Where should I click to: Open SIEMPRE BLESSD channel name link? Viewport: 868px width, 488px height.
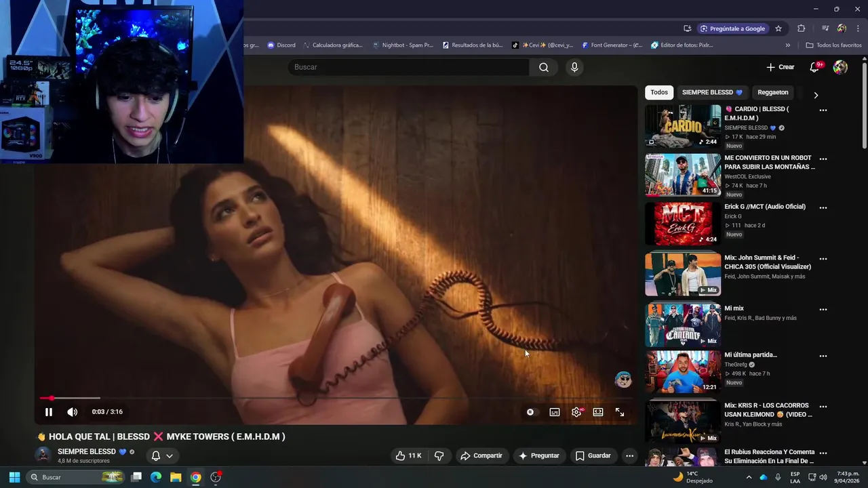click(87, 451)
